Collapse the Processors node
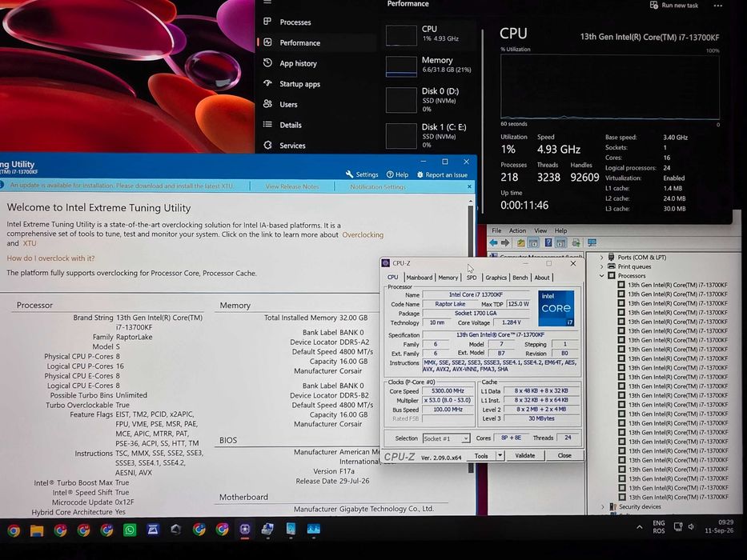747x560 pixels. (x=602, y=276)
